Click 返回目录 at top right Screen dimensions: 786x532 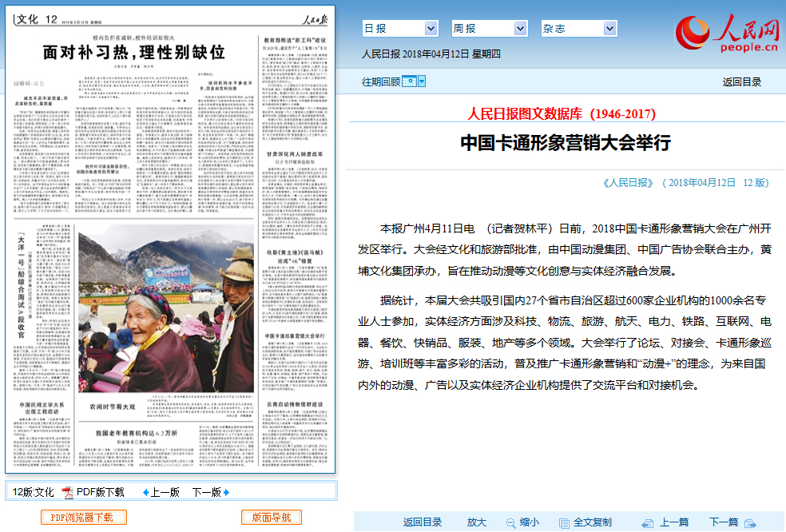pyautogui.click(x=741, y=81)
